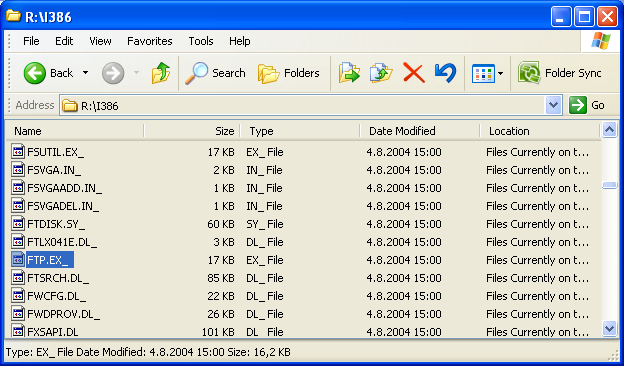This screenshot has height=366, width=624.
Task: Open the Edit menu
Action: [64, 41]
